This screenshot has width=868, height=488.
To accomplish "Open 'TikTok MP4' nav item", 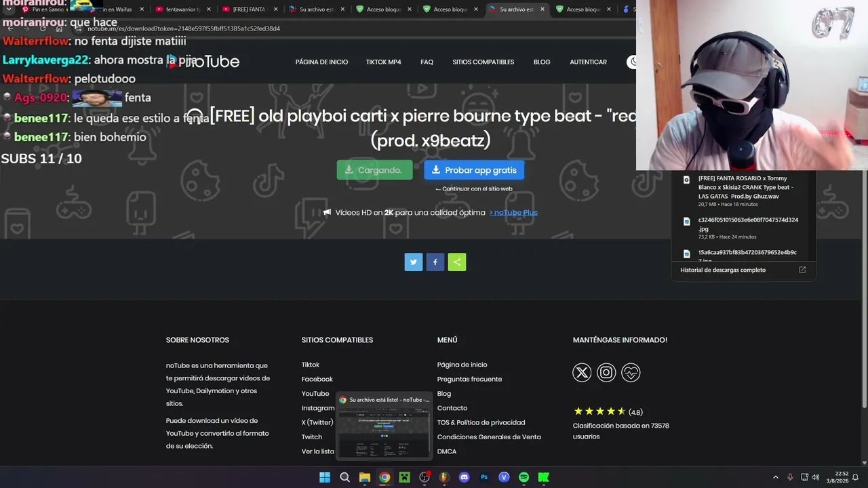I will tap(384, 62).
